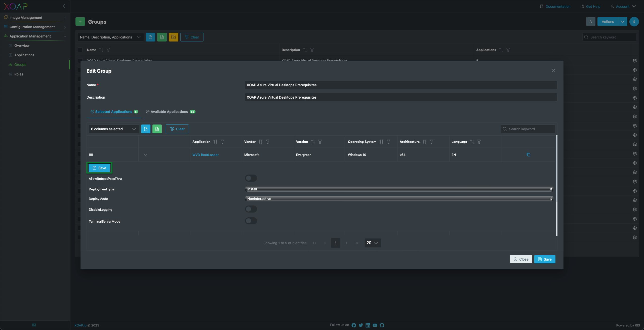Click the refresh icon next to Actions
Viewport: 644px width, 330px height.
click(x=590, y=22)
